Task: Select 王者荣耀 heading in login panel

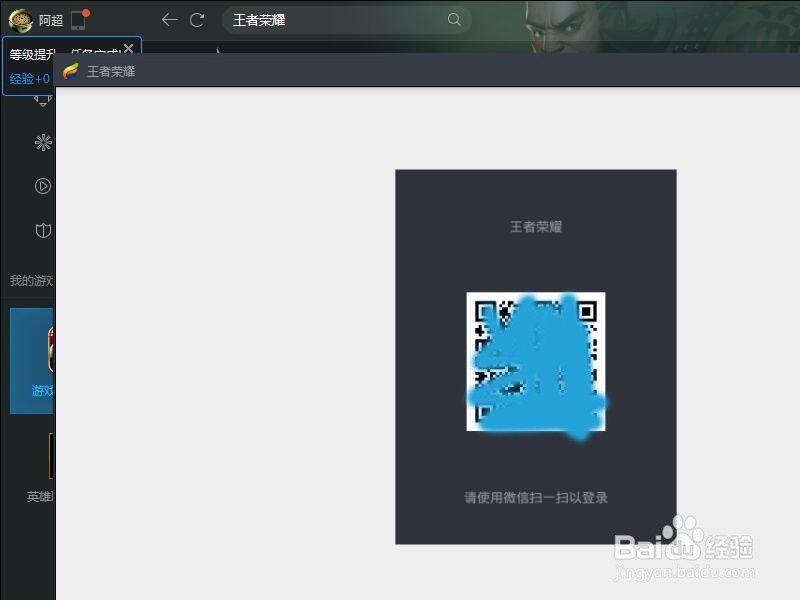Action: 536,227
